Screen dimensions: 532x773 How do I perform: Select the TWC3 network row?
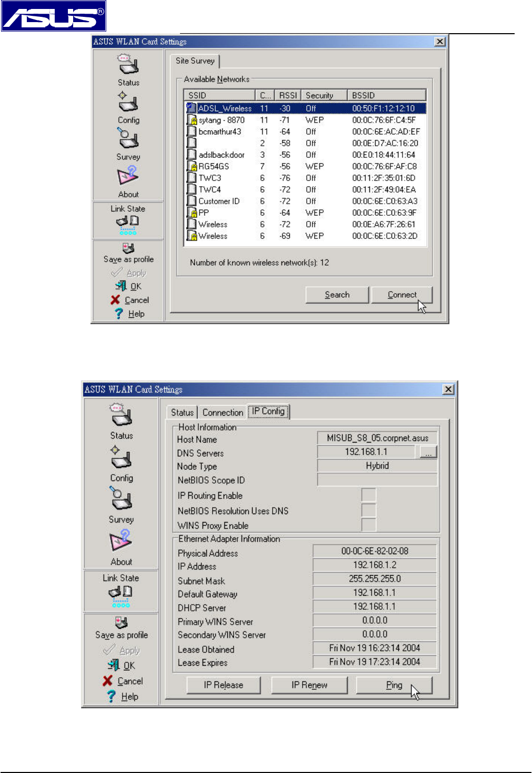tap(306, 178)
